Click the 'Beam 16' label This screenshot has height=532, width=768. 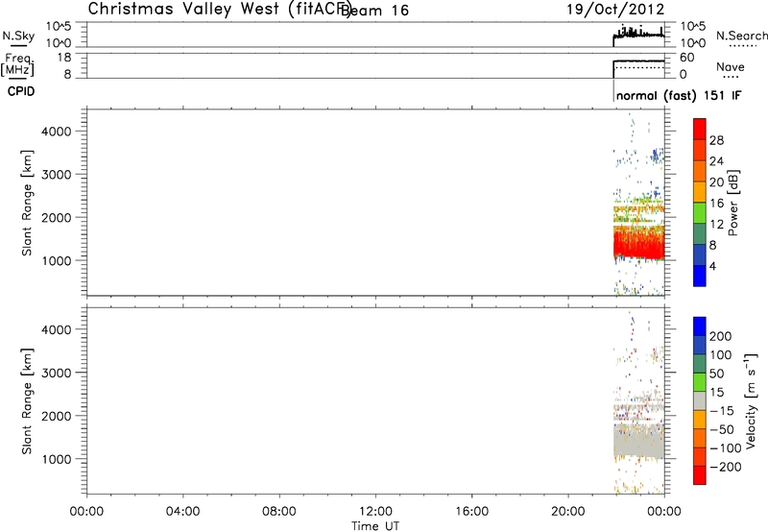point(375,10)
